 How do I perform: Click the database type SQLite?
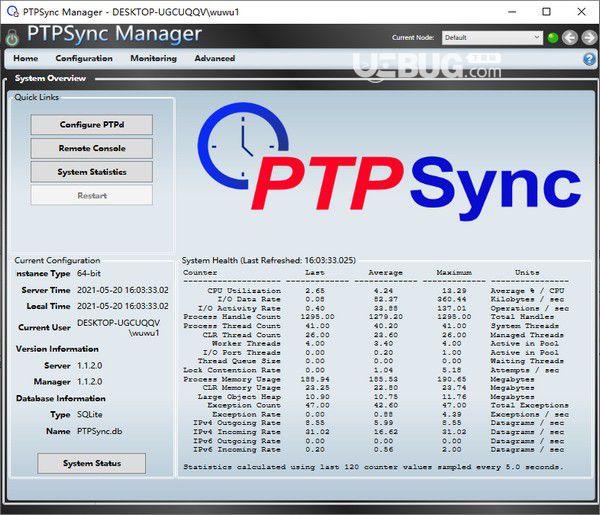(90, 414)
